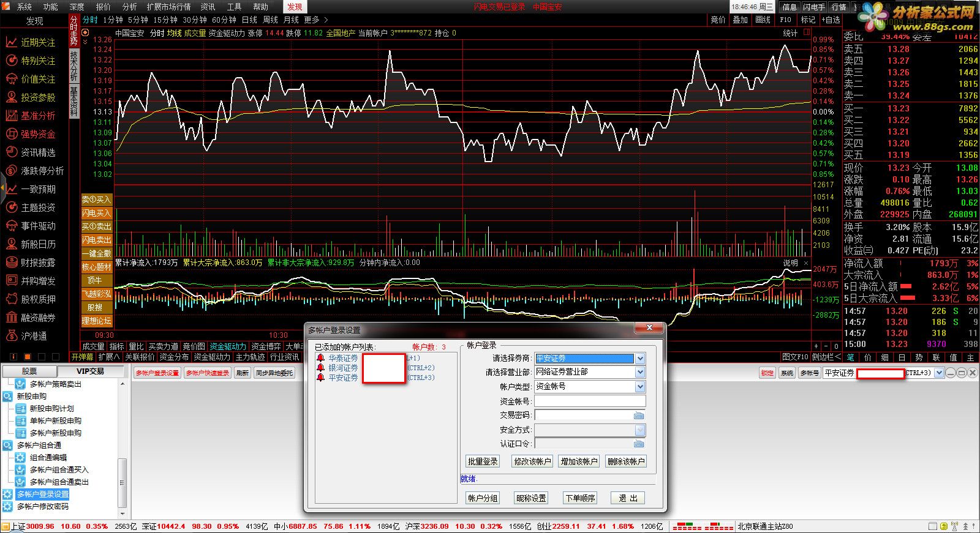
Task: Toggle 开弹幕 barrage option
Action: click(82, 357)
